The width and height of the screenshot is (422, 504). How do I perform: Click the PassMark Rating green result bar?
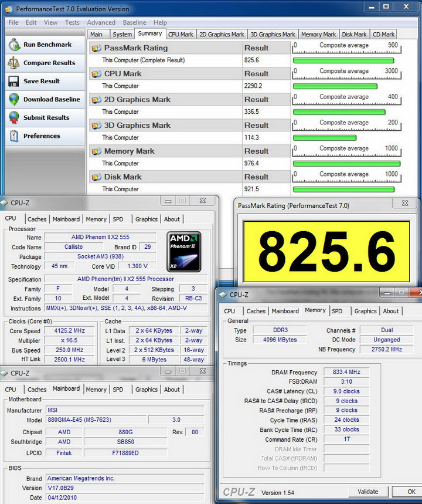coord(343,60)
